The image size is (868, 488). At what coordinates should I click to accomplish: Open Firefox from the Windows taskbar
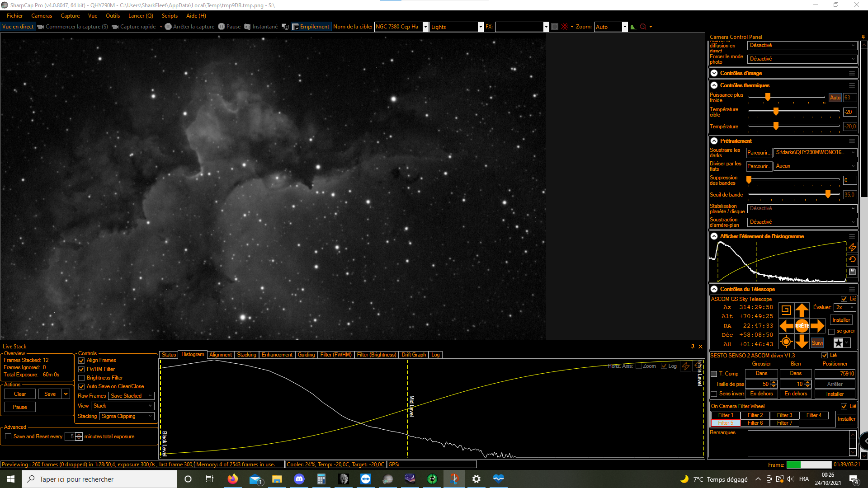233,479
